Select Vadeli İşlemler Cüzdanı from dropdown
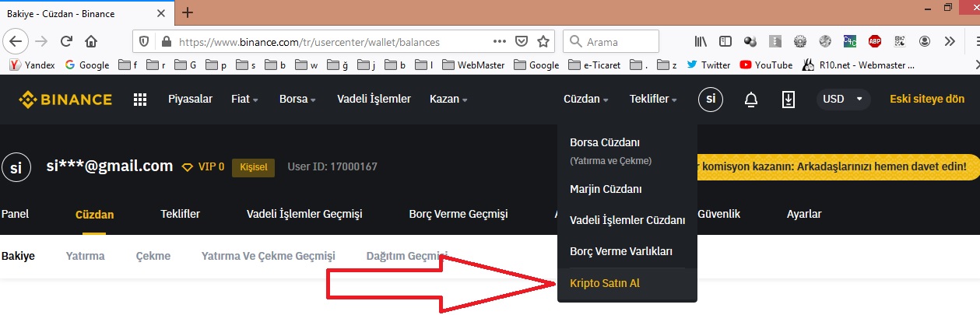Screen dimensions: 980x315 [x=627, y=220]
